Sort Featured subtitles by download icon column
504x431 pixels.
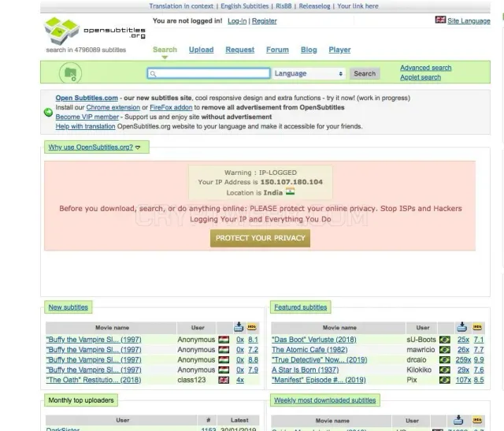462,327
